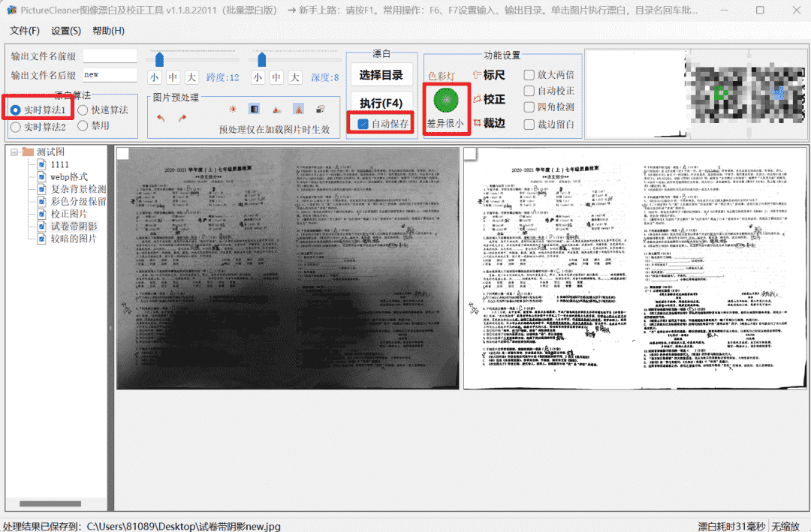Toggle the black-white contrast preprocessing icon

254,110
